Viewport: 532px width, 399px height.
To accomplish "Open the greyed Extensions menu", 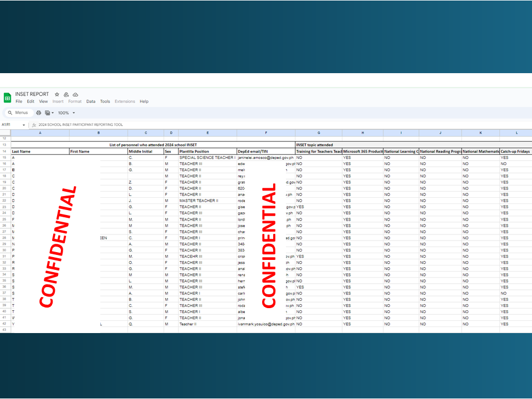I will point(125,101).
